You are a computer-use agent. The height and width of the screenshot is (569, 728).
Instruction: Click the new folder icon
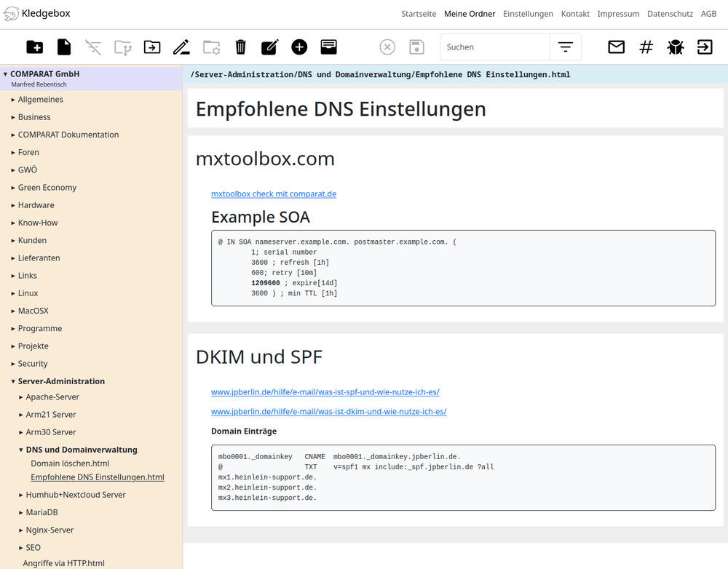[x=35, y=47]
